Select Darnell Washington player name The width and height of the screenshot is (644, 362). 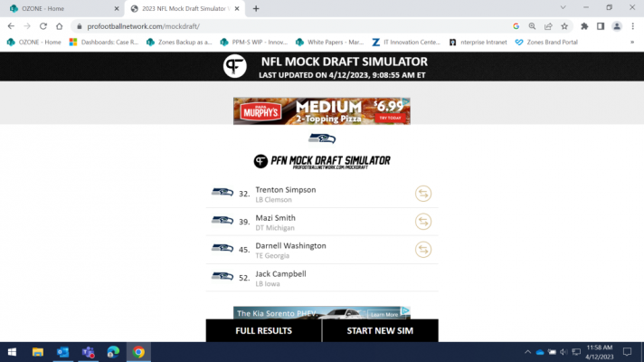click(290, 246)
